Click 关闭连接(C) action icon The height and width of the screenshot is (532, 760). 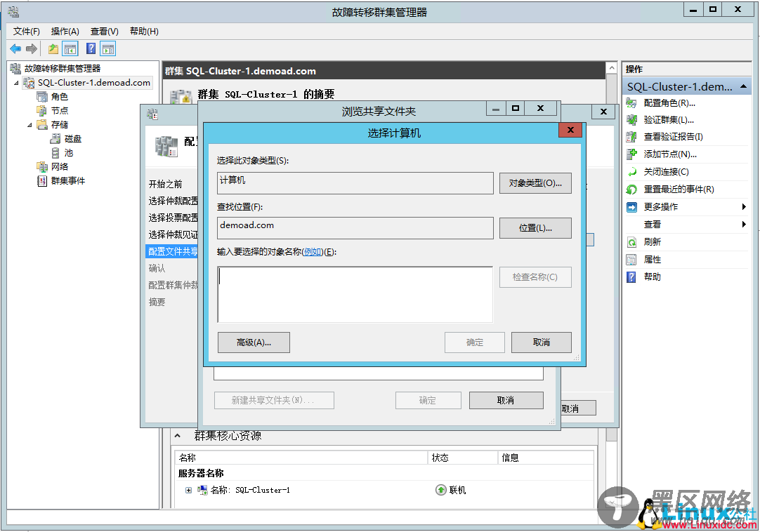(631, 172)
